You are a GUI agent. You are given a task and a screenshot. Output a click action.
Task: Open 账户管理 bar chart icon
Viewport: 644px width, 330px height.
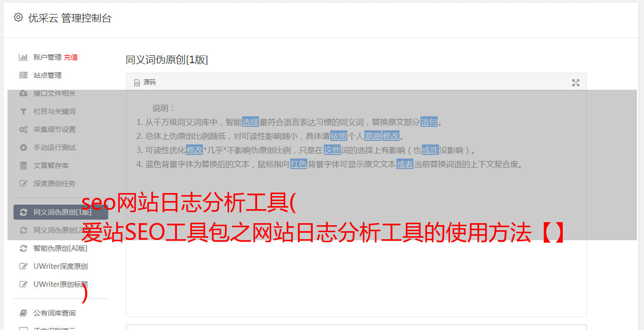(x=23, y=57)
